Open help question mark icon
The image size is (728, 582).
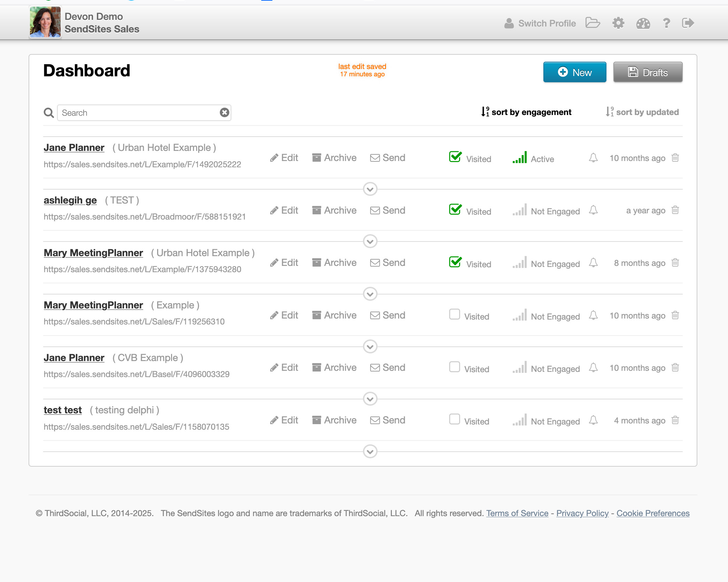click(x=666, y=23)
